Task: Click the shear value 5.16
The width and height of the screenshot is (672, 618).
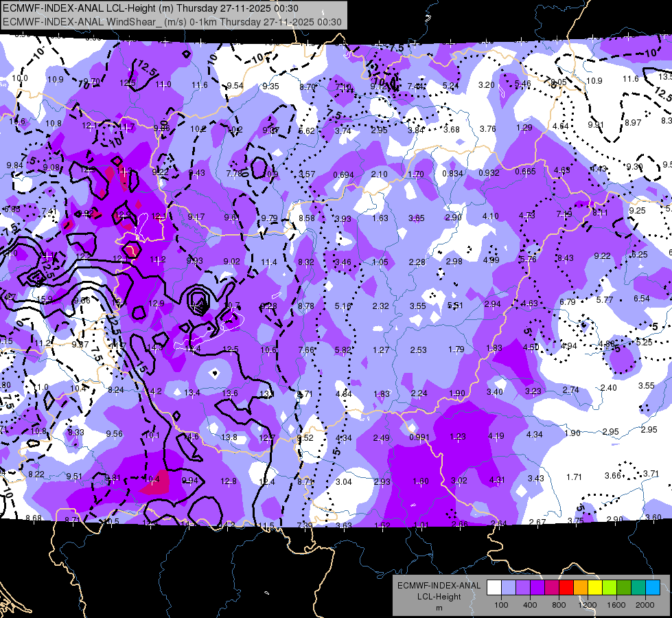Action: pyautogui.click(x=343, y=306)
